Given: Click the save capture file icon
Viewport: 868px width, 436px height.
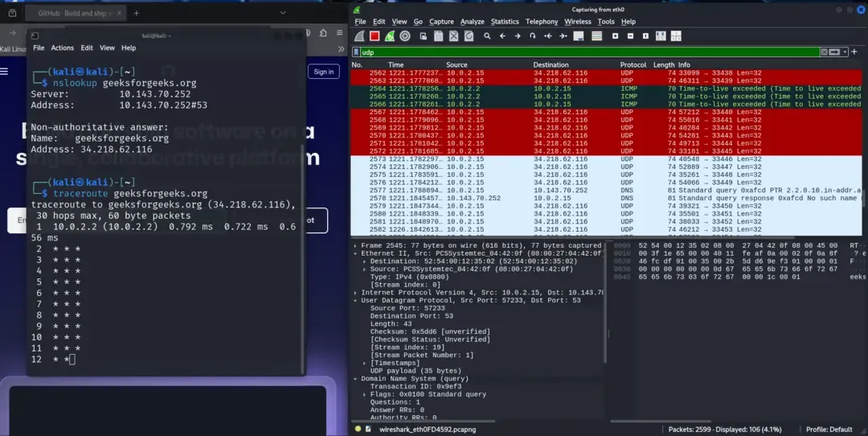Looking at the screenshot, I should coord(439,36).
